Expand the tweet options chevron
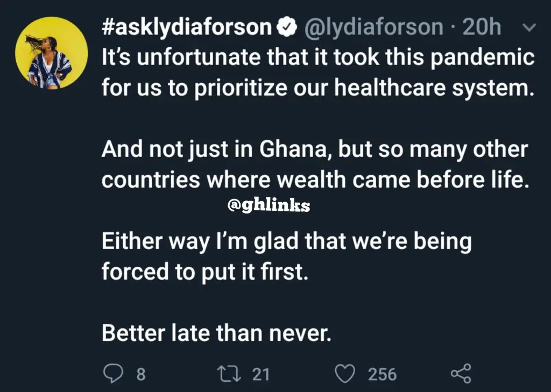This screenshot has height=392, width=551. click(529, 28)
